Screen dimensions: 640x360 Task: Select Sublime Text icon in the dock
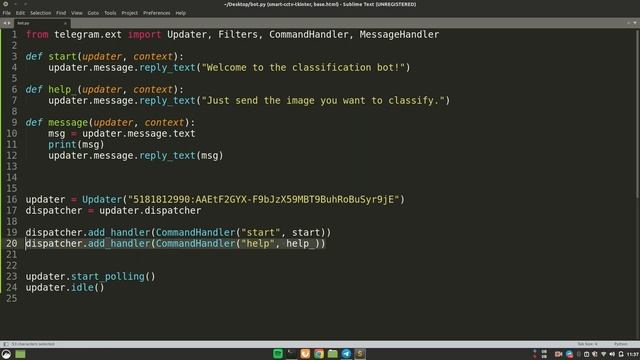point(360,354)
